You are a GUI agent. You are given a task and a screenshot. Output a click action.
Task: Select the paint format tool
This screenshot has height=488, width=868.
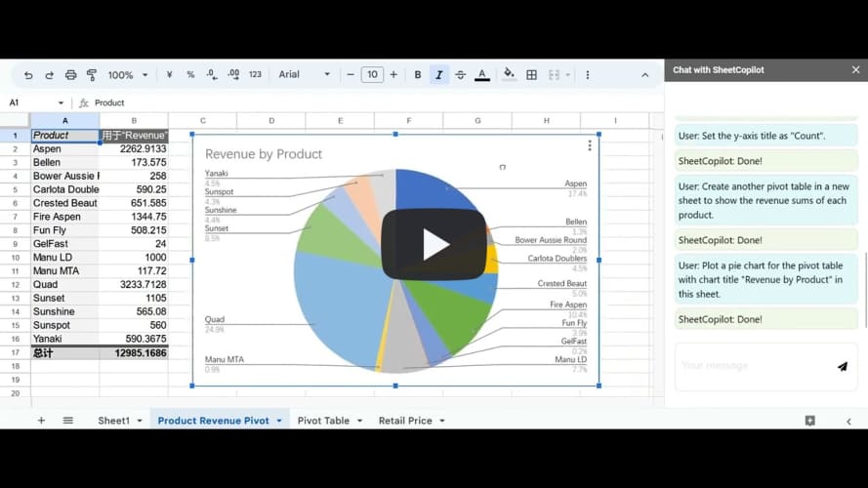[x=92, y=75]
